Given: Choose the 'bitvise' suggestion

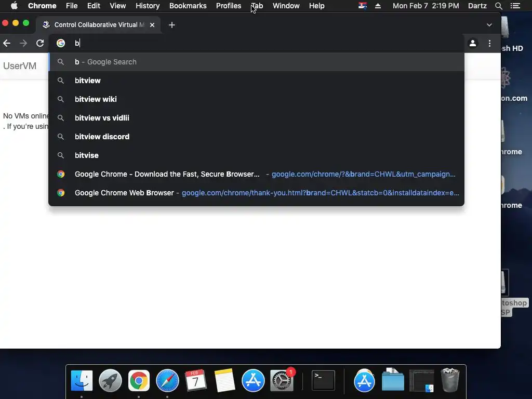Looking at the screenshot, I should coord(257,155).
